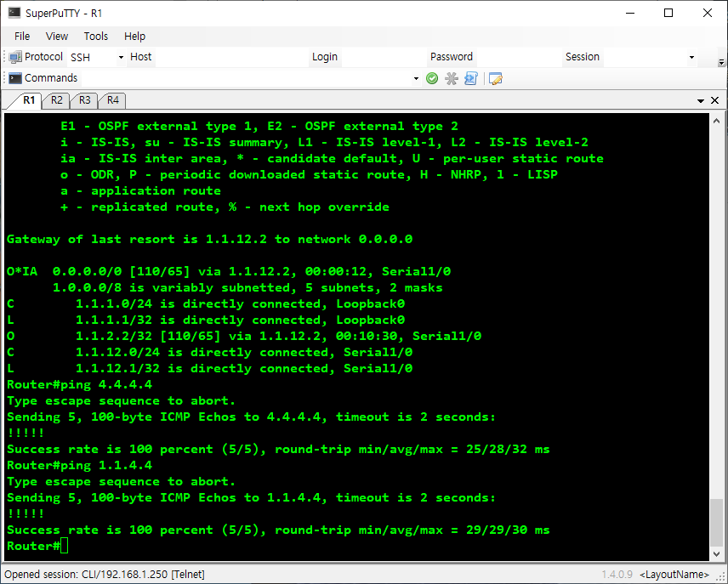
Task: Click the 1.1.2.2/32 OSPF route line
Action: click(244, 336)
